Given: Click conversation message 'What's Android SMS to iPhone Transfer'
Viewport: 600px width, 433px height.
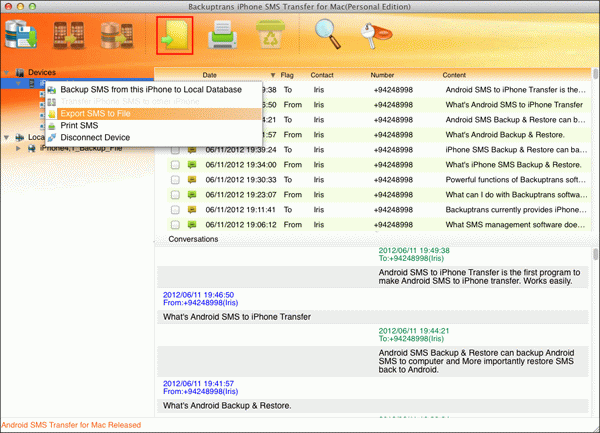Looking at the screenshot, I should 237,317.
